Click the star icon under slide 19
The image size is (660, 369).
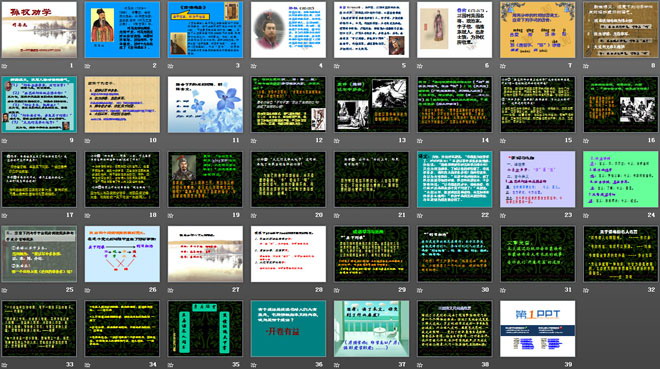point(170,215)
